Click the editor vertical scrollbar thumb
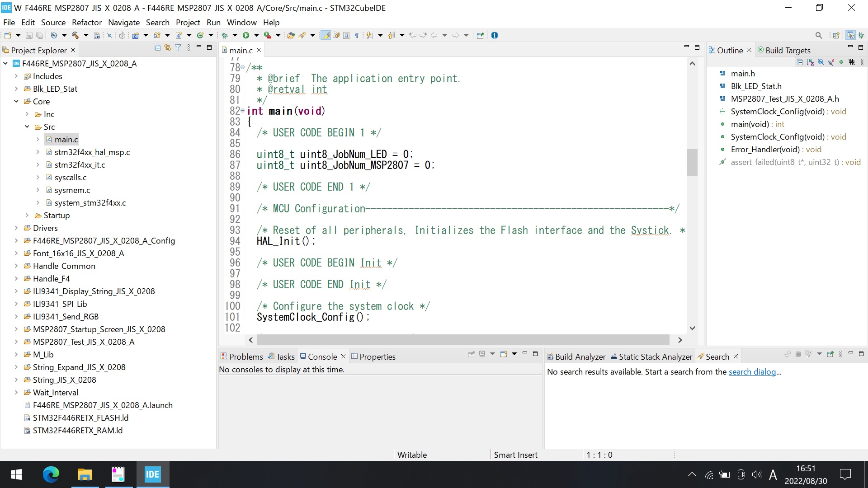868x488 pixels. click(692, 162)
